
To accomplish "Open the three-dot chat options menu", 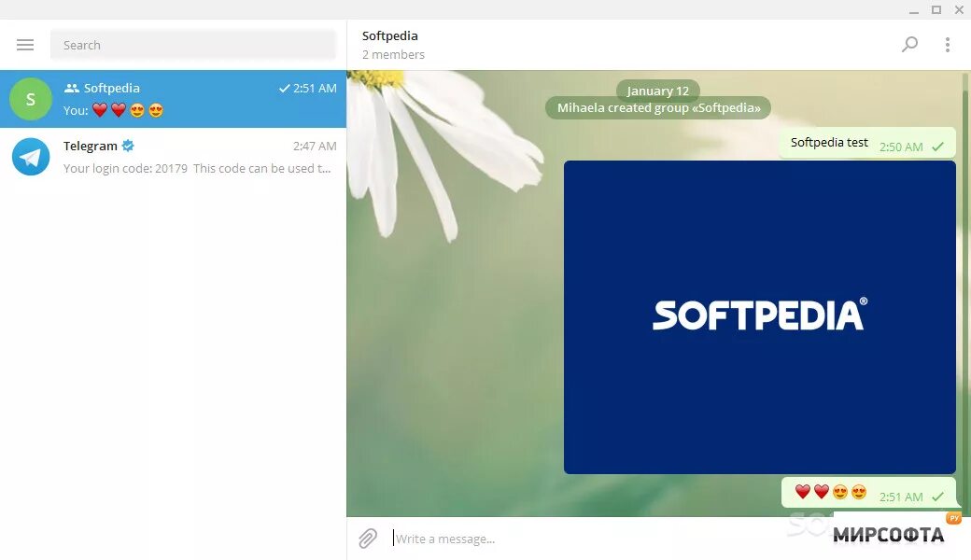I will [947, 45].
